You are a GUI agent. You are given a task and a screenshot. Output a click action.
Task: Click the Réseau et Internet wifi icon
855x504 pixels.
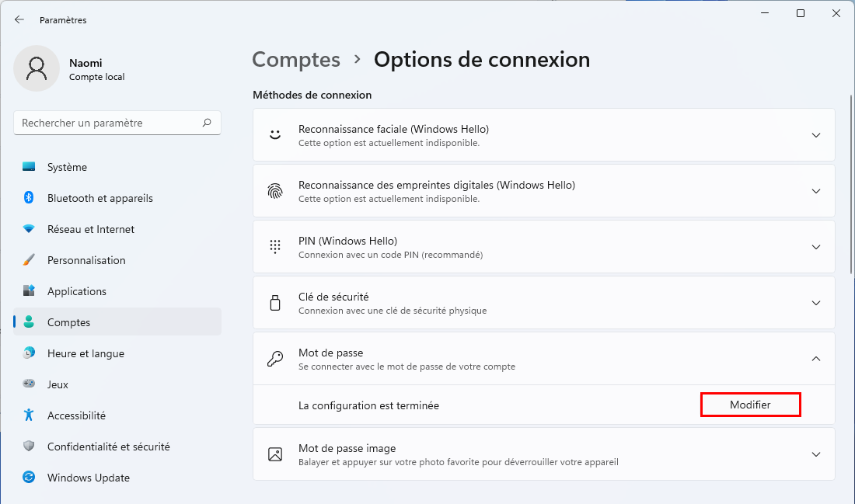click(x=29, y=229)
